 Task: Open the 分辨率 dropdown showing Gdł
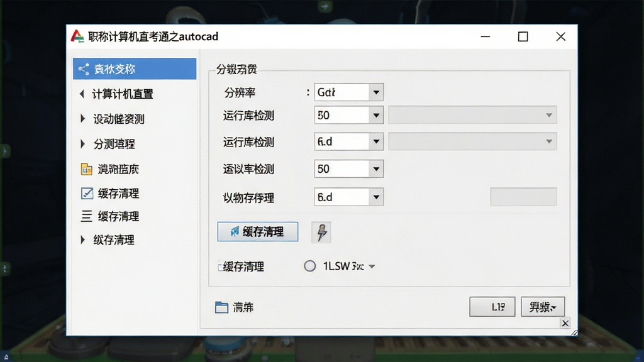348,92
